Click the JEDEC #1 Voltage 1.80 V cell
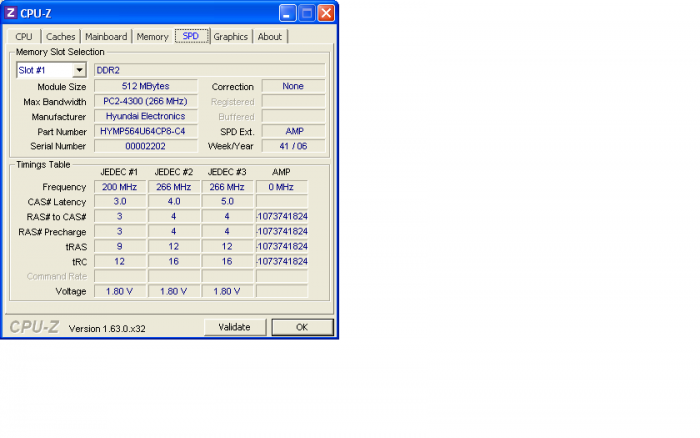The image size is (700, 438). (120, 291)
